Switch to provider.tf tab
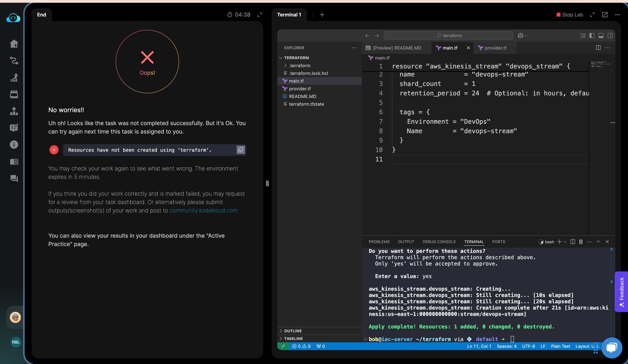This screenshot has width=628, height=364. click(495, 48)
